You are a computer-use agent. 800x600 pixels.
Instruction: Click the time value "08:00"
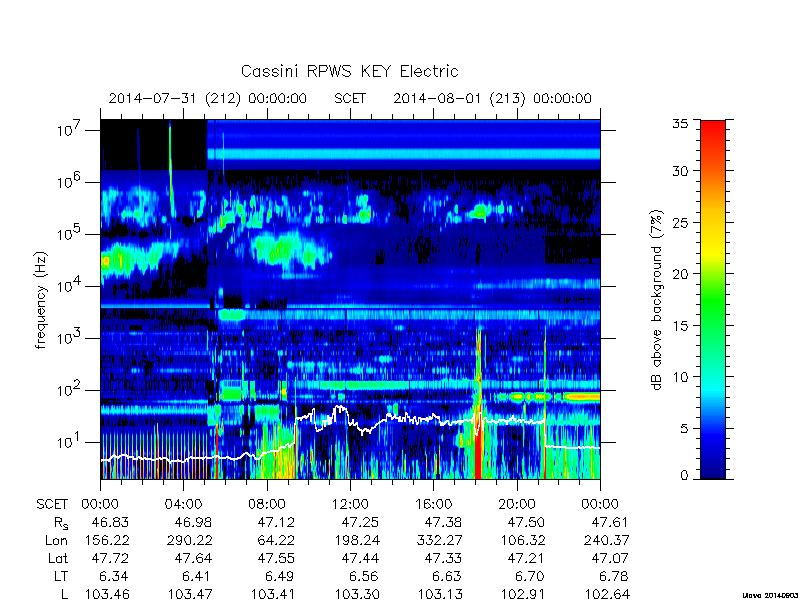pyautogui.click(x=267, y=505)
